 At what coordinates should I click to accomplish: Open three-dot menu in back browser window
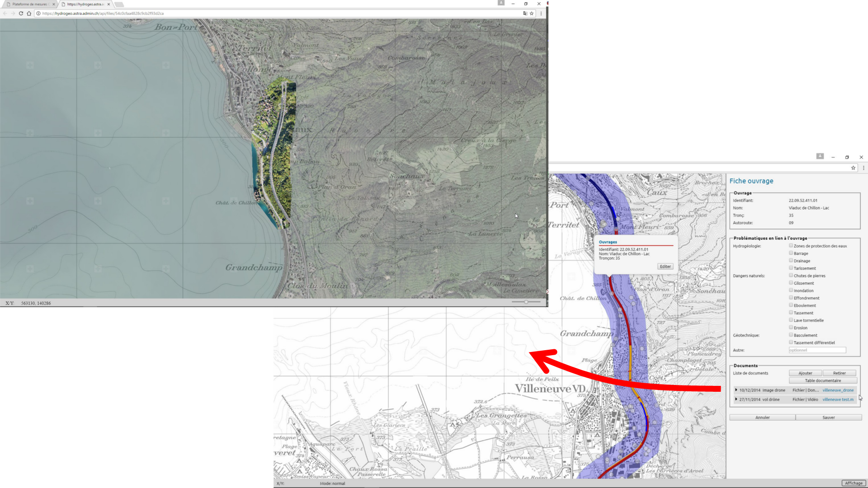tap(863, 168)
